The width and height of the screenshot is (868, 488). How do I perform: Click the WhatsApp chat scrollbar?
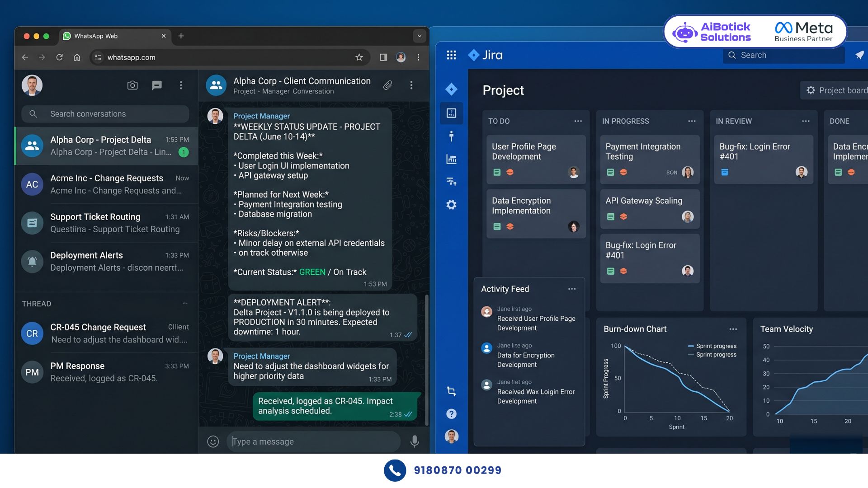426,360
